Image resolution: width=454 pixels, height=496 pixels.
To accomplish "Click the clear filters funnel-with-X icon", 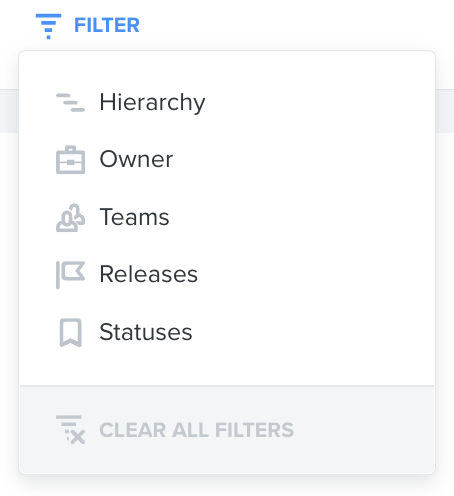I will 70,430.
